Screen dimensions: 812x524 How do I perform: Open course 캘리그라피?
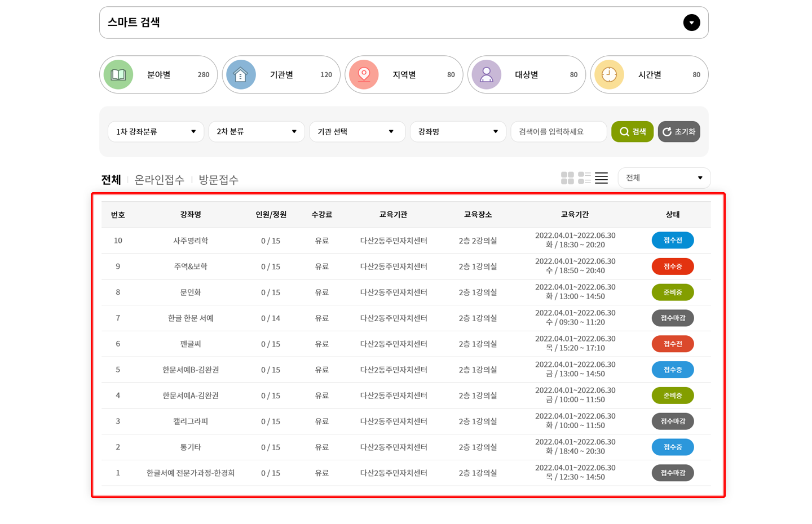click(191, 421)
